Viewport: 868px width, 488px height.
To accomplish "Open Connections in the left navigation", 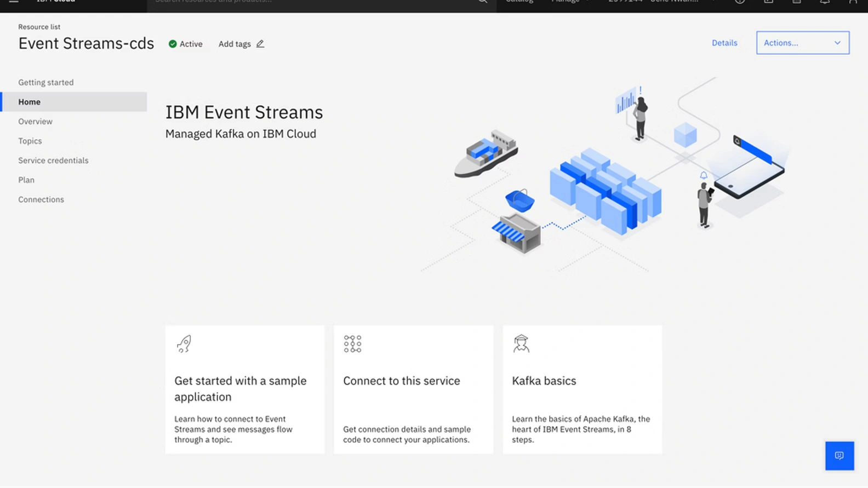I will click(x=41, y=199).
